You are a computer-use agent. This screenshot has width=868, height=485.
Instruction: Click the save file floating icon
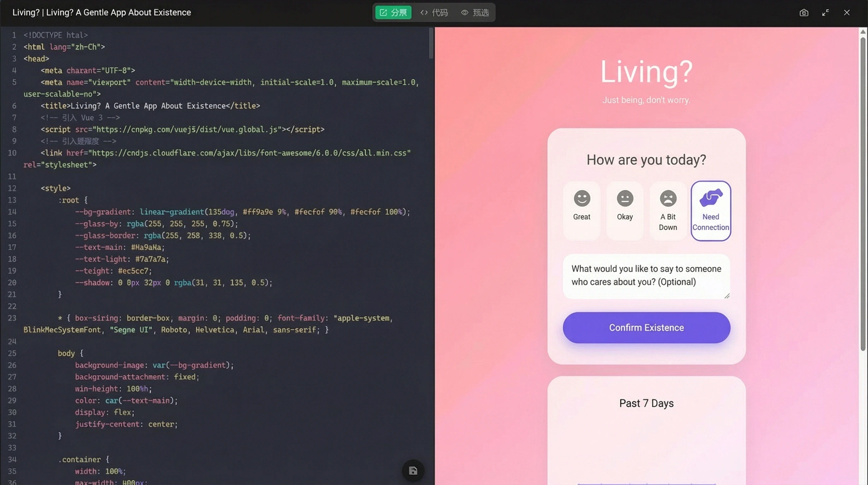click(413, 470)
